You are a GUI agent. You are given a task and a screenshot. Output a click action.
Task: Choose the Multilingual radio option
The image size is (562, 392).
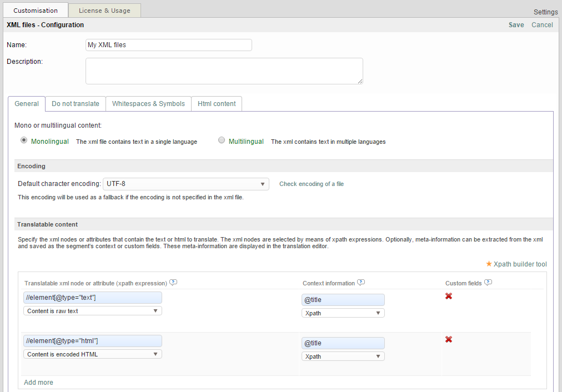222,140
